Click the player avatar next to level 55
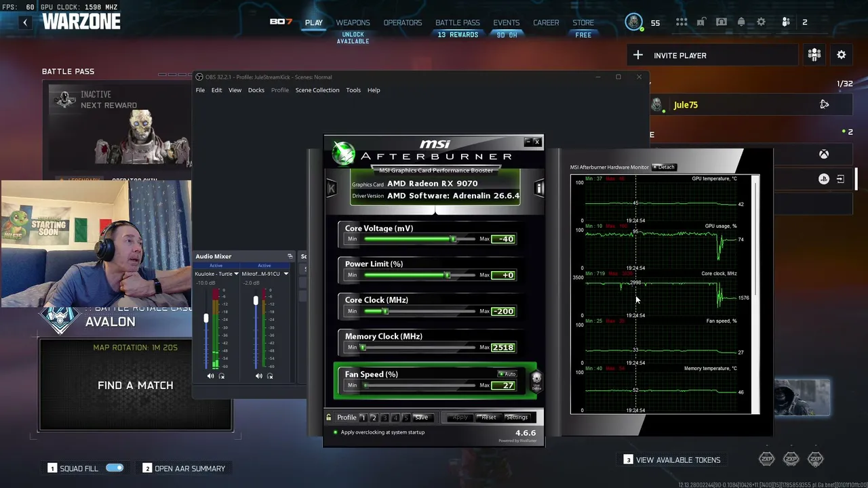This screenshot has width=868, height=488. [x=633, y=22]
